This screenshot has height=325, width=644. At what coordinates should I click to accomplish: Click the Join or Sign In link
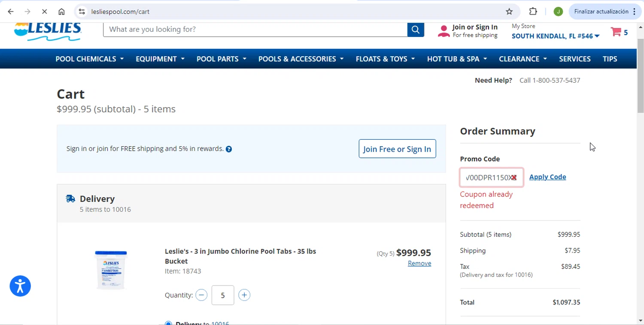point(475,27)
